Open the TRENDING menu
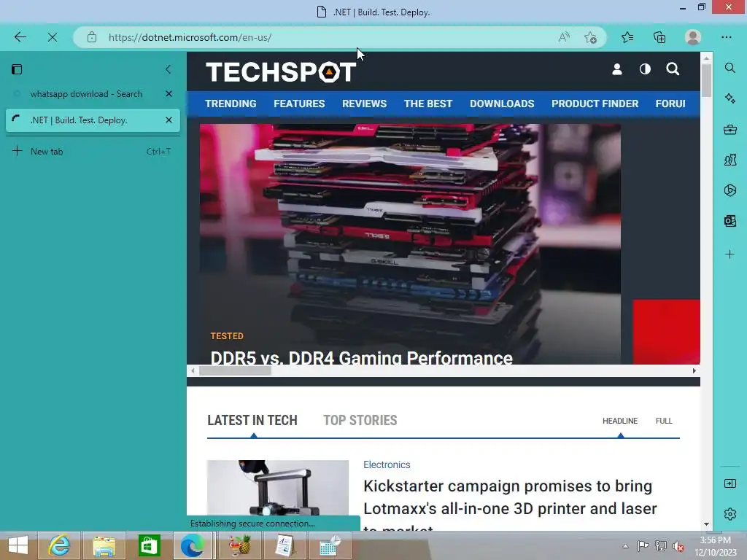This screenshot has width=747, height=560. tap(231, 104)
